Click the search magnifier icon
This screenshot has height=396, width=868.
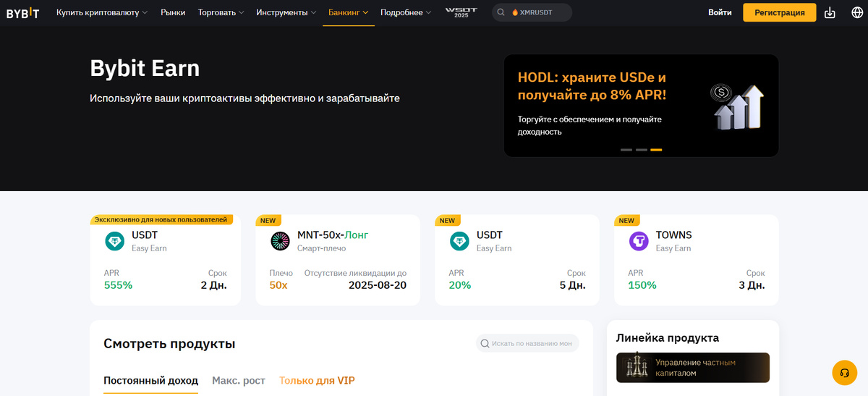pyautogui.click(x=501, y=12)
